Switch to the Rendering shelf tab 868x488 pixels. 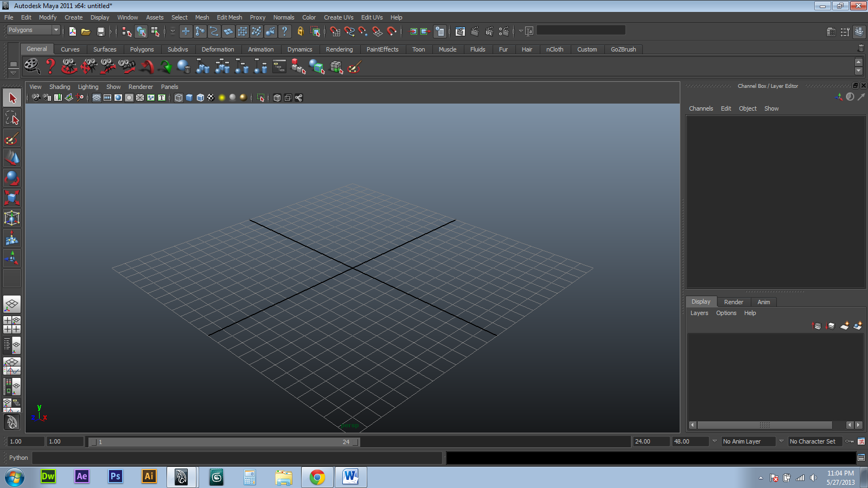tap(339, 49)
